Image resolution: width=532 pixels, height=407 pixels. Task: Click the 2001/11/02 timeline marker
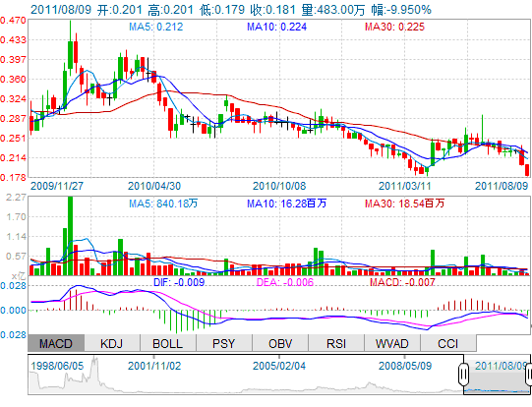[x=154, y=366]
